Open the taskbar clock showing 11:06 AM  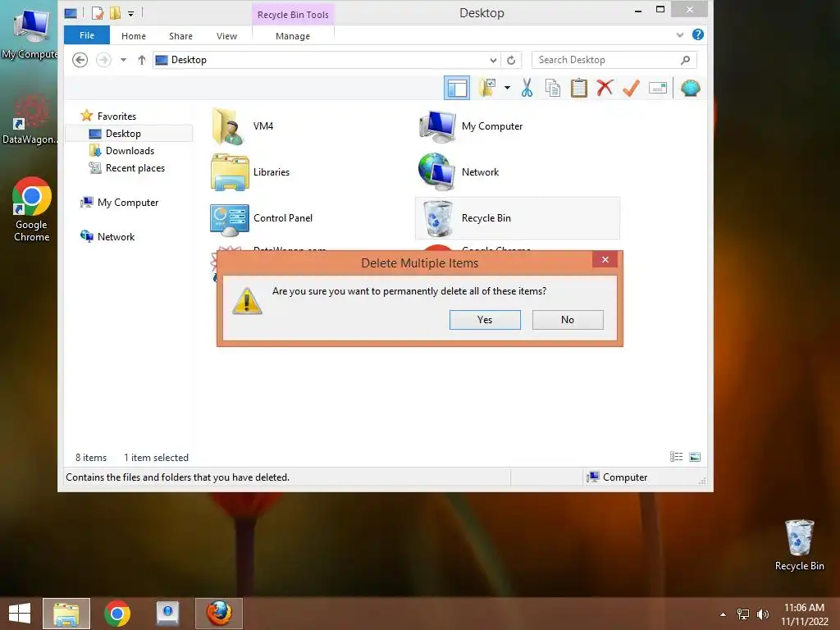(804, 614)
